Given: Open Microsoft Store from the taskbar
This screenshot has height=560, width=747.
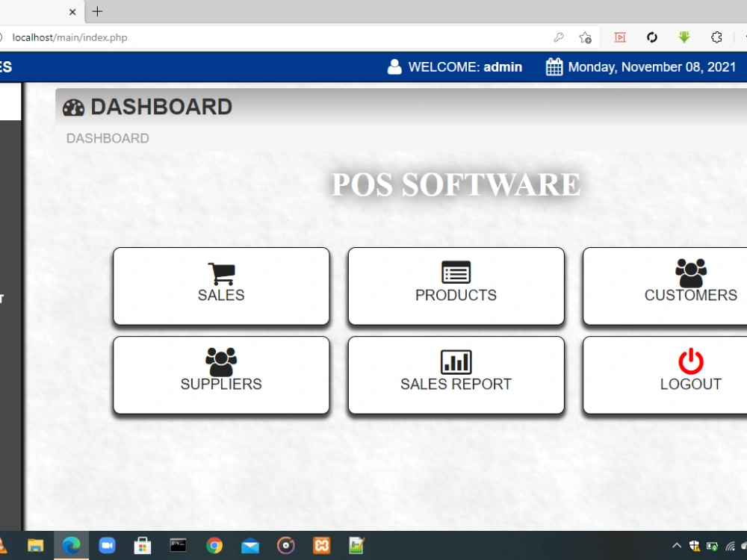Looking at the screenshot, I should click(143, 546).
